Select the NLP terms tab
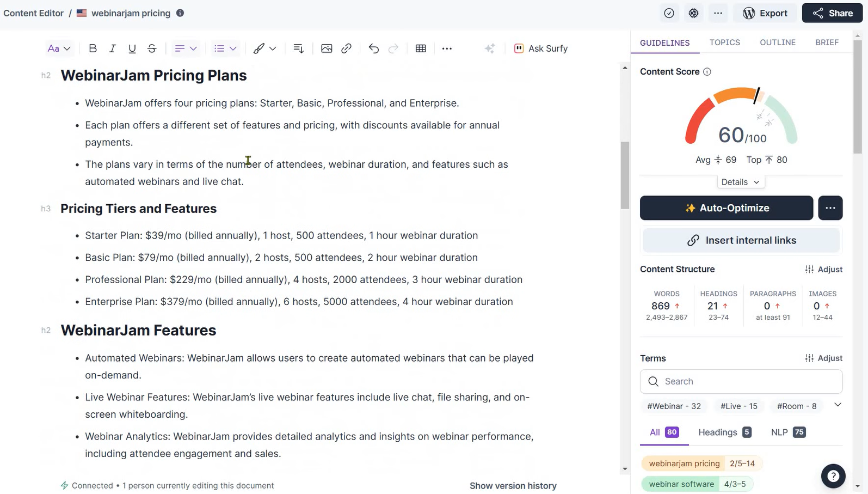Image resolution: width=868 pixels, height=494 pixels. click(787, 432)
